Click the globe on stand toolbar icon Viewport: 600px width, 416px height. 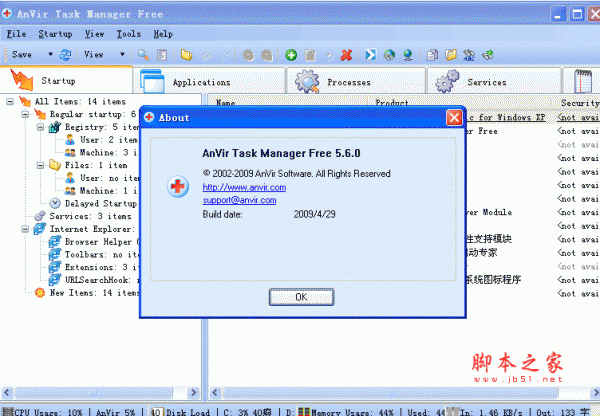tap(408, 55)
